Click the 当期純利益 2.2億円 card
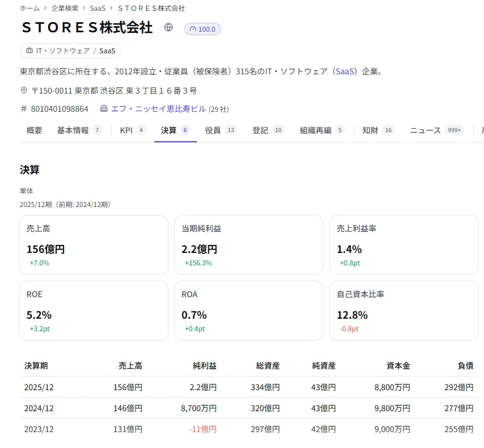The height and width of the screenshot is (448, 484). pos(249,245)
